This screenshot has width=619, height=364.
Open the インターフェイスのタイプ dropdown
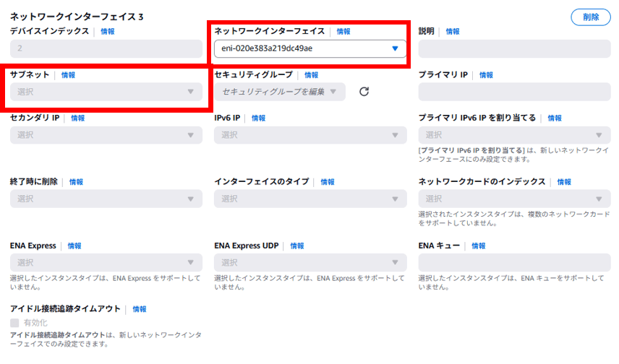point(310,199)
